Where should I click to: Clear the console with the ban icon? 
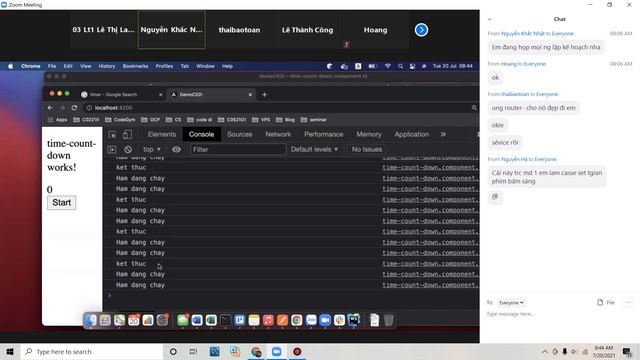(128, 149)
